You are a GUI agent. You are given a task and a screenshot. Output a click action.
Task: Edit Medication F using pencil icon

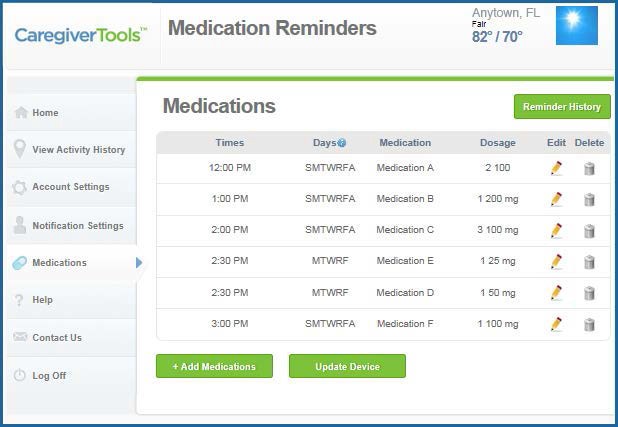click(556, 324)
